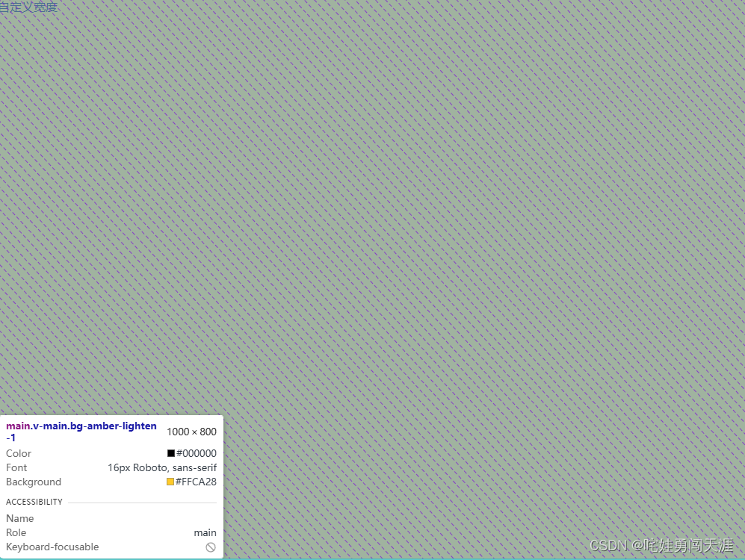
Task: Click the 'Keyboard-focusable' label
Action: coord(52,547)
